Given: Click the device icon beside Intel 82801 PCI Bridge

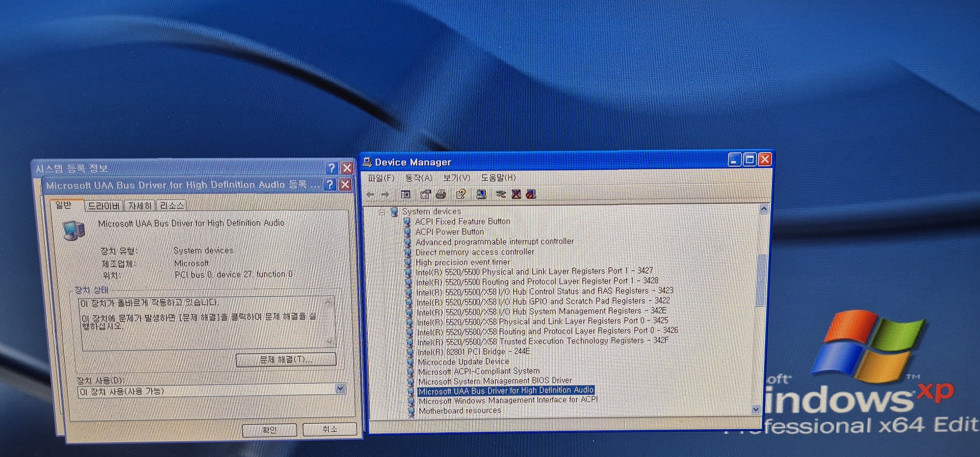Looking at the screenshot, I should 409,352.
